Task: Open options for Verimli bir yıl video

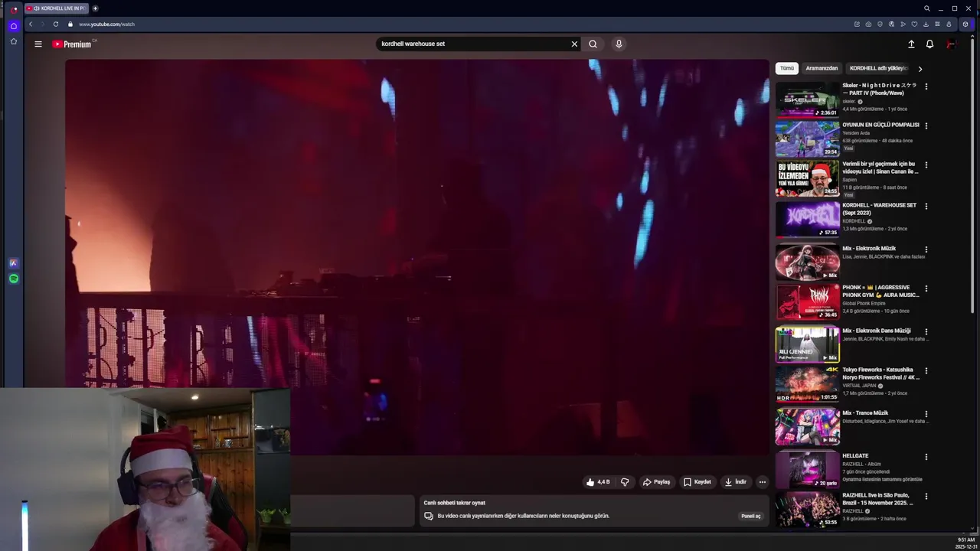Action: click(x=926, y=165)
